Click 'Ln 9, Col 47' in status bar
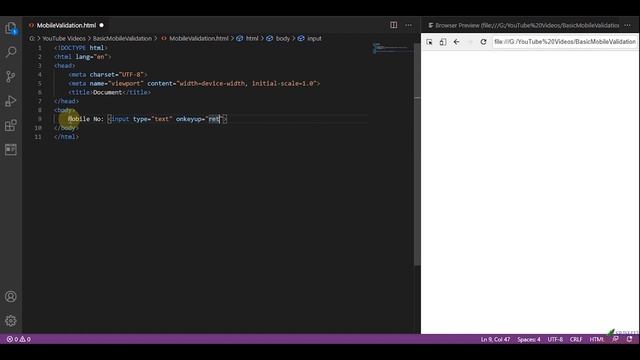Image resolution: width=640 pixels, height=360 pixels. pos(495,339)
